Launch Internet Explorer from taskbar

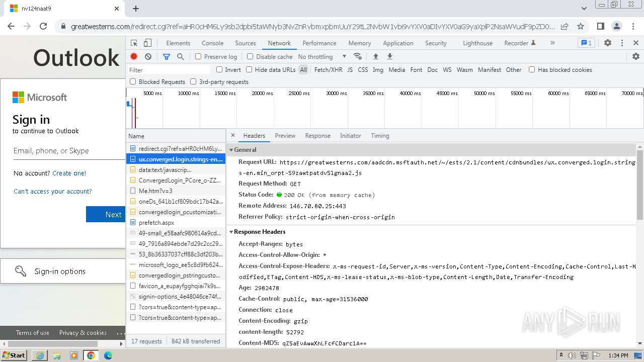(x=40, y=355)
